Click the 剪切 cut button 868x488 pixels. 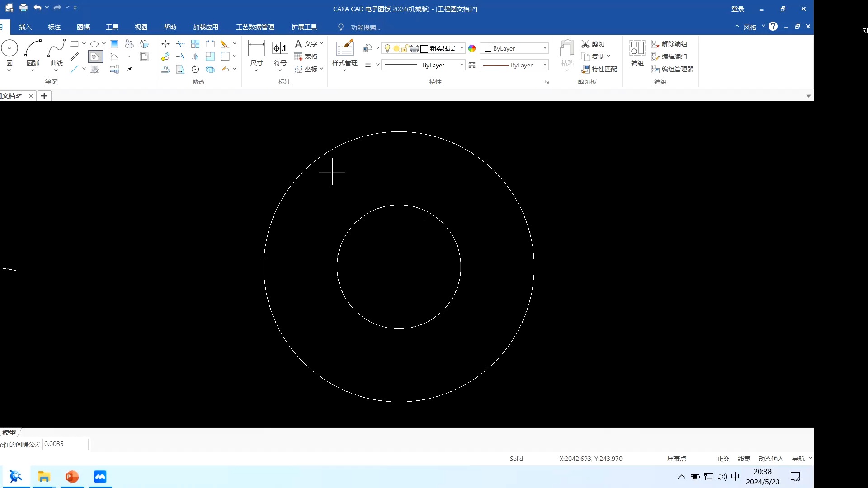tap(593, 44)
